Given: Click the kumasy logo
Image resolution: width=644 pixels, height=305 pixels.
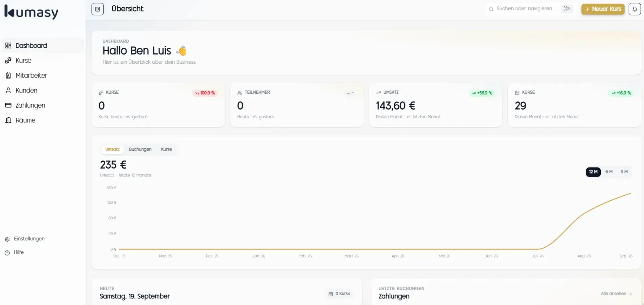Looking at the screenshot, I should (31, 12).
